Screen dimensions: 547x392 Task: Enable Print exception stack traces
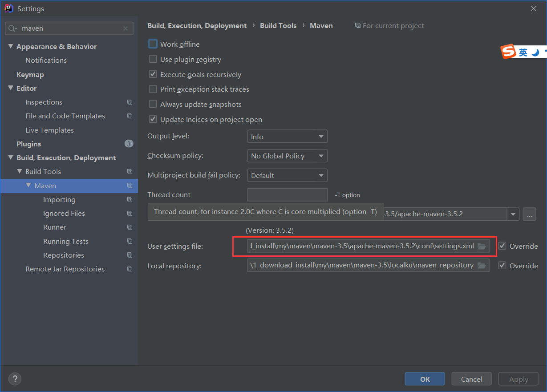(x=153, y=89)
